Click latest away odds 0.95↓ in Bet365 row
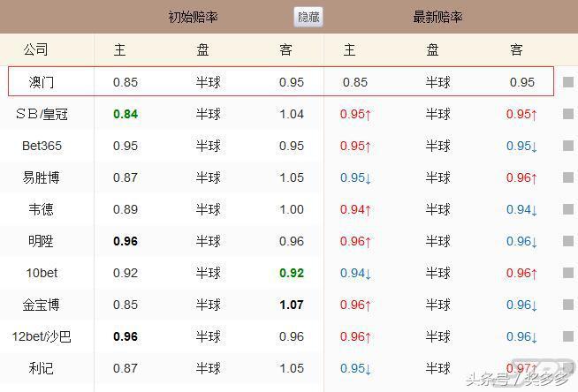 tap(521, 147)
